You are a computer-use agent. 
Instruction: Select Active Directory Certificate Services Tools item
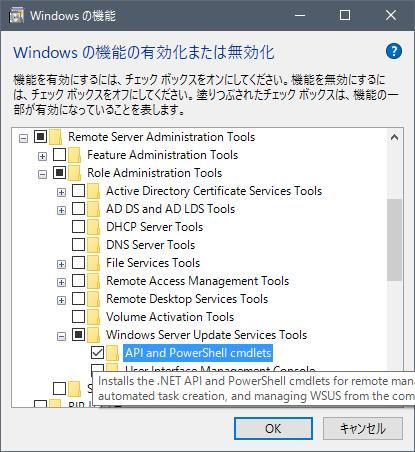[214, 191]
